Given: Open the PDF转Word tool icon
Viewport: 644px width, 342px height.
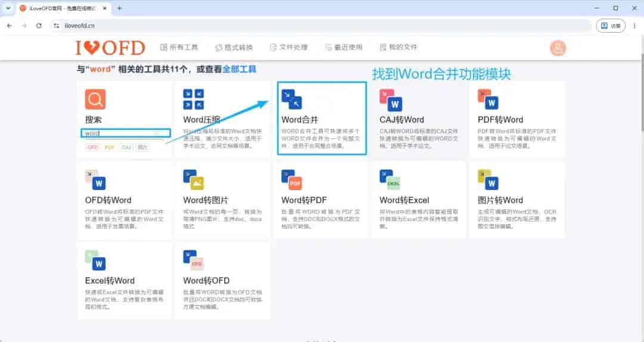Looking at the screenshot, I should (x=488, y=100).
